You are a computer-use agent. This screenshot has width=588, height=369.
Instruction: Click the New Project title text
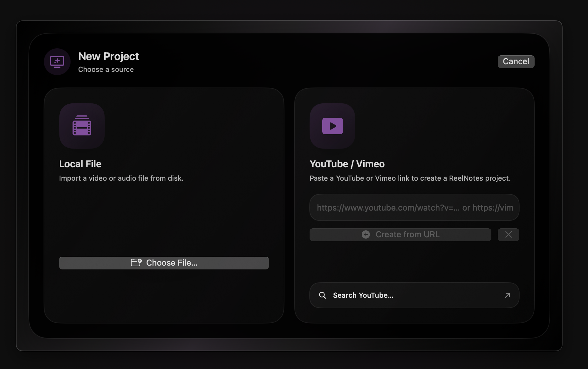(108, 56)
